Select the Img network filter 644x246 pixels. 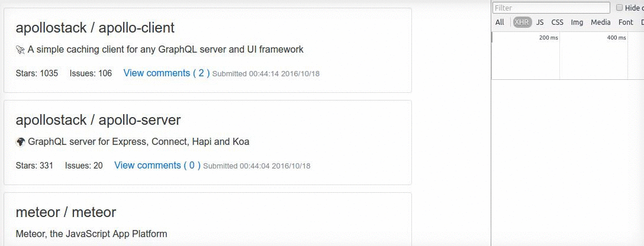(x=577, y=22)
